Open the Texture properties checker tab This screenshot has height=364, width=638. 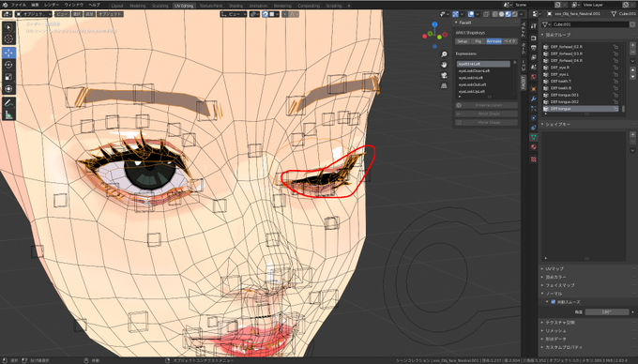click(x=534, y=159)
